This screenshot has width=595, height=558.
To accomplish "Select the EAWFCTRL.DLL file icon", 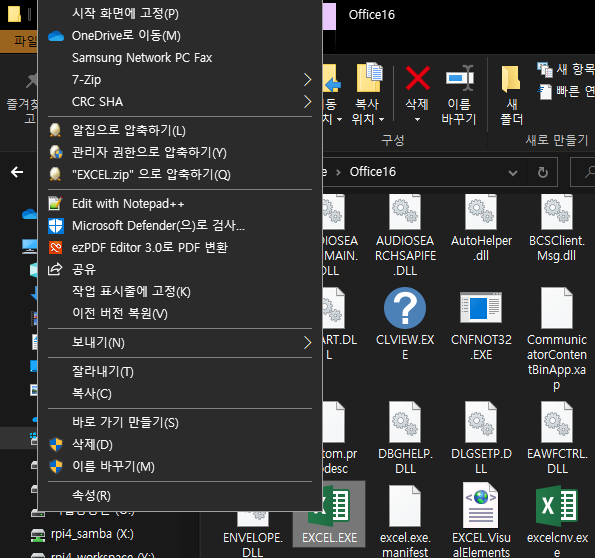I will point(557,422).
